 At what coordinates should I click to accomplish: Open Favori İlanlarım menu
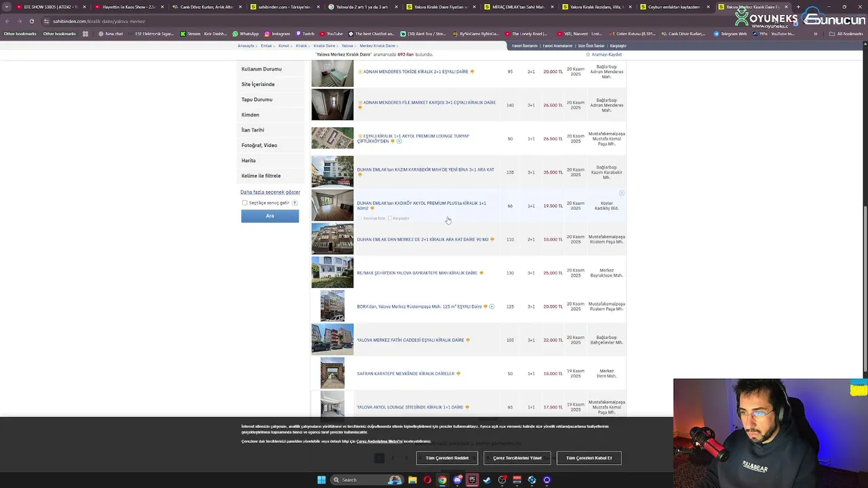point(525,46)
